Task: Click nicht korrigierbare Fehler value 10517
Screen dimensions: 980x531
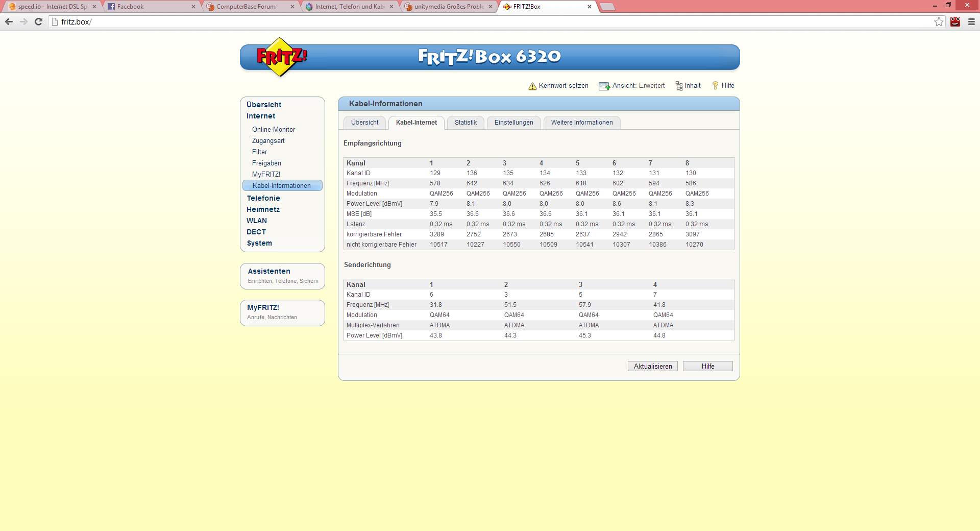Action: (438, 245)
